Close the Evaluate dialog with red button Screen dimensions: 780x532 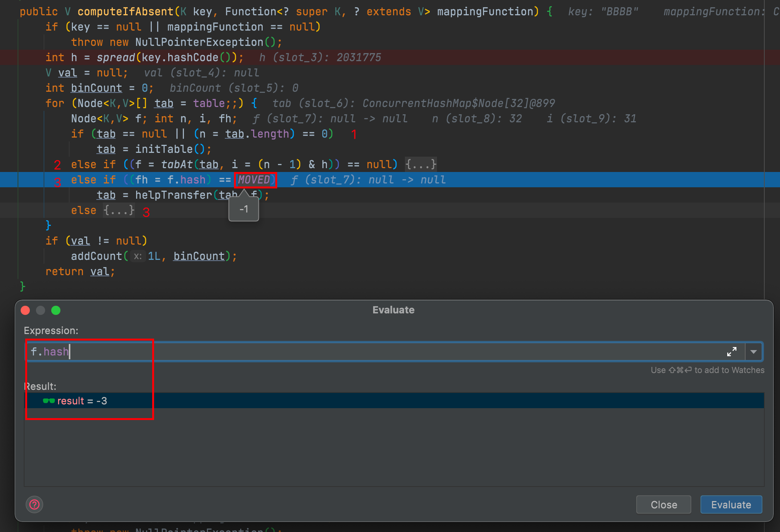point(26,310)
